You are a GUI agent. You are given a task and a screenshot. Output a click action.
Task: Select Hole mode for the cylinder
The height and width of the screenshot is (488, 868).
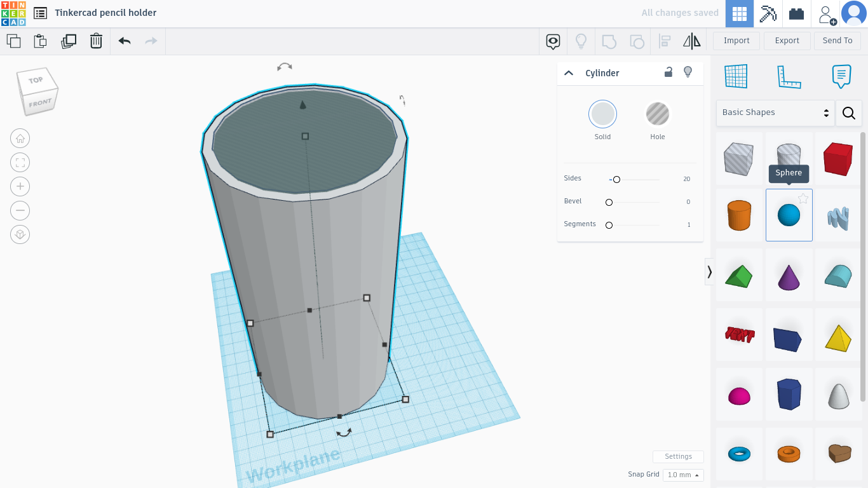pos(658,114)
